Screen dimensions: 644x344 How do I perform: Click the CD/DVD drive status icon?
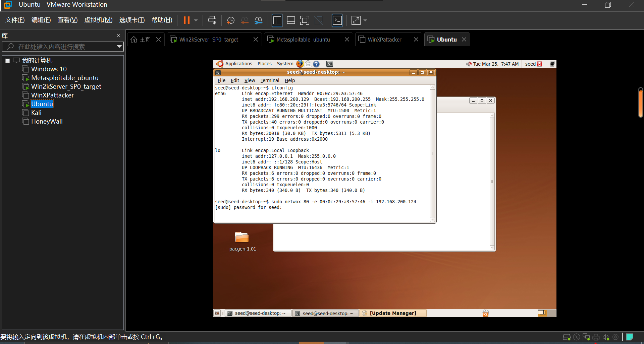click(x=577, y=337)
